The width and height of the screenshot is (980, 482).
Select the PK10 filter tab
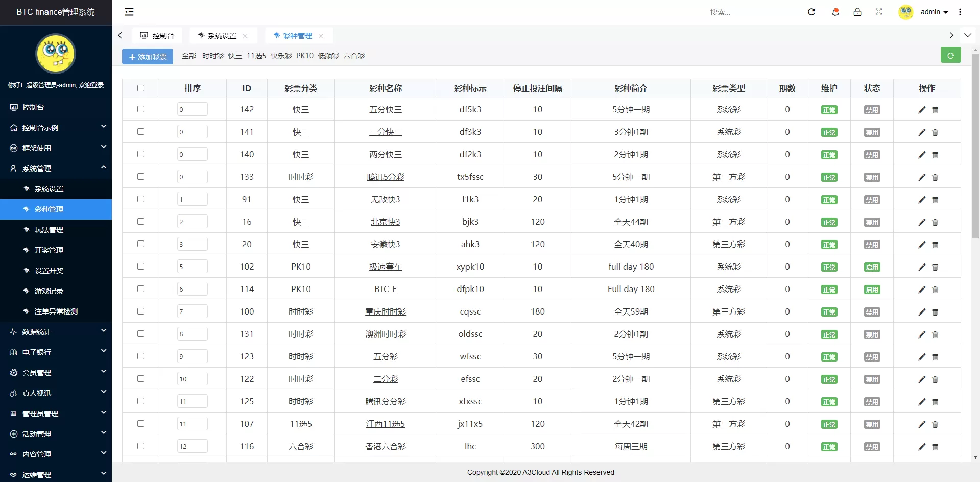coord(305,56)
